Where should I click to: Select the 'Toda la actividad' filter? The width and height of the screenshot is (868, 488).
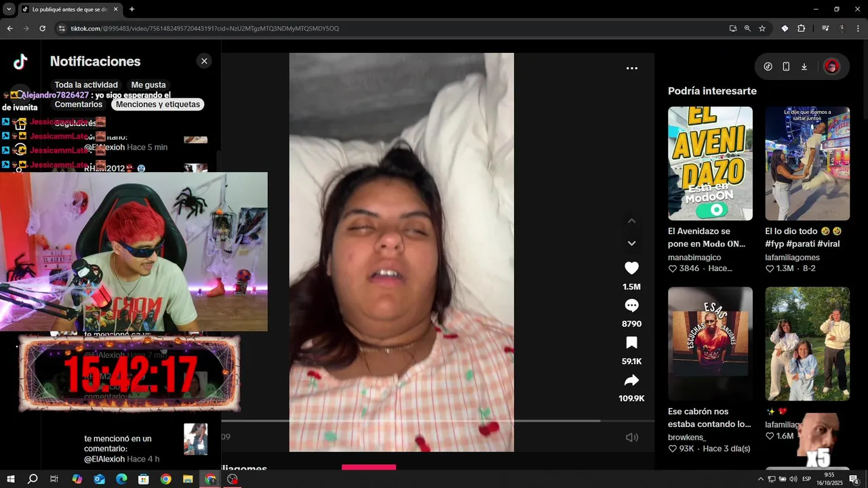pyautogui.click(x=86, y=85)
